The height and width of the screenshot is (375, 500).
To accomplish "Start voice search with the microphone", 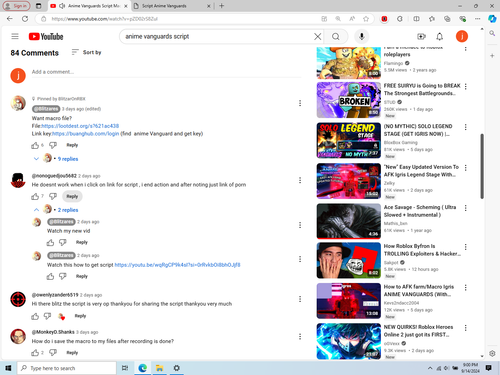I will [x=362, y=36].
